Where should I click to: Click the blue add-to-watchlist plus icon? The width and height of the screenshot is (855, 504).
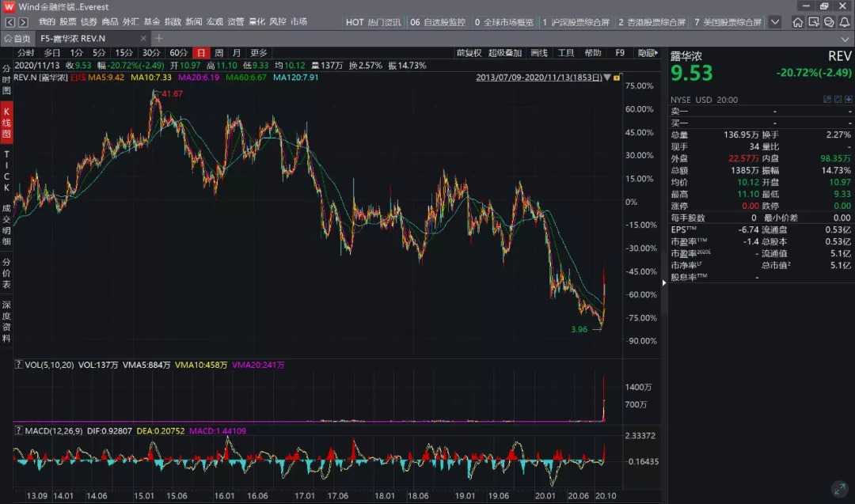coord(848,100)
